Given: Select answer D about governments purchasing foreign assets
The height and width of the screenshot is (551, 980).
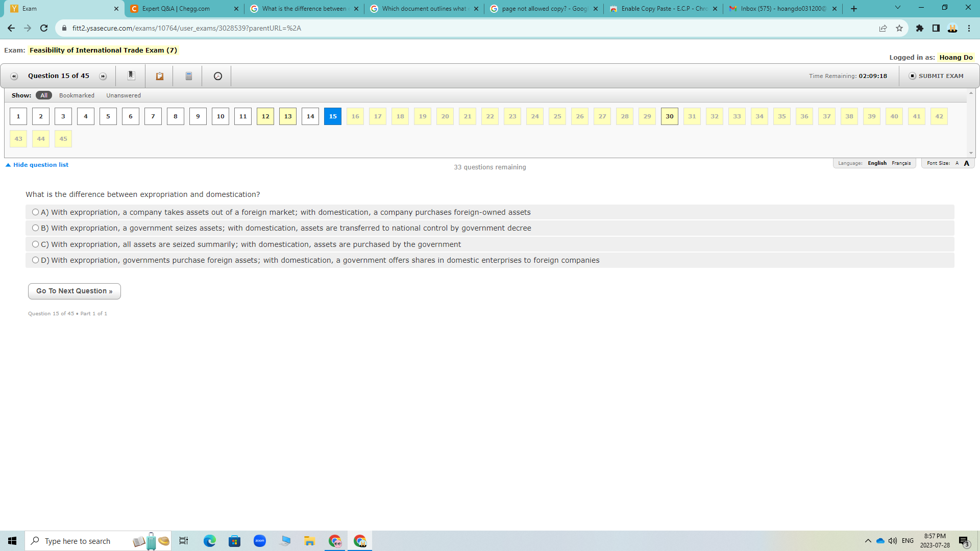Looking at the screenshot, I should pyautogui.click(x=35, y=260).
